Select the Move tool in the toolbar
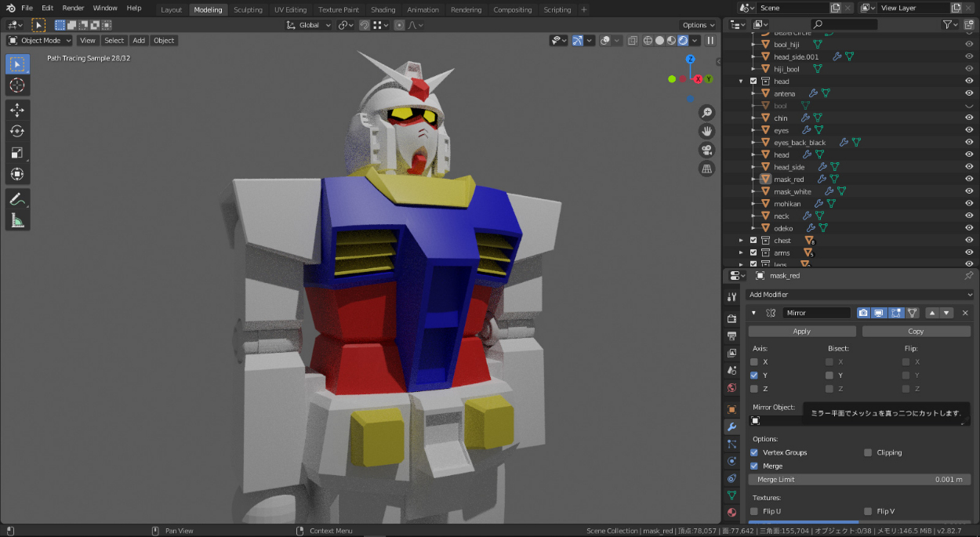Viewport: 980px width, 537px height. click(17, 110)
